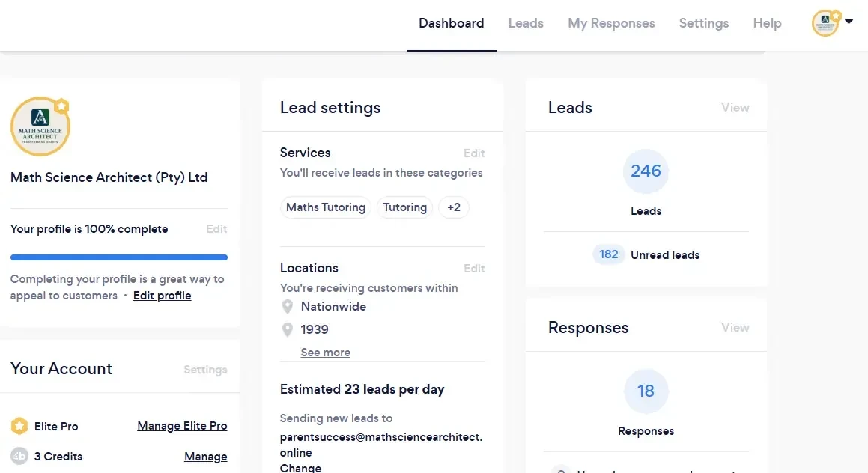Click the Unread leads label
Screen dimensions: 868x473
pyautogui.click(x=665, y=255)
